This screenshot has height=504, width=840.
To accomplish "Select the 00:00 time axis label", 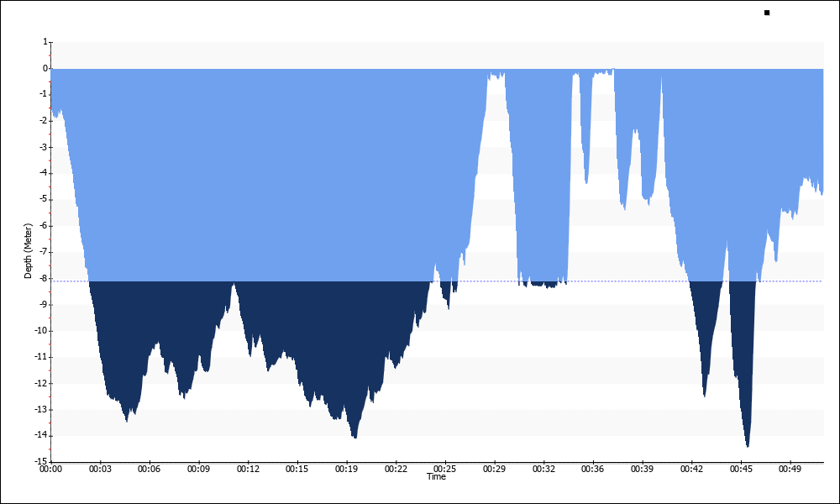I will 51,470.
